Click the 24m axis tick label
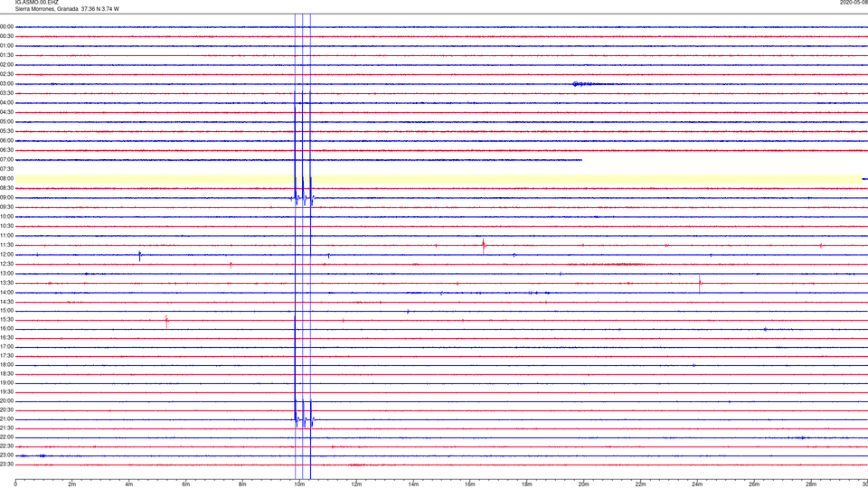Viewport: 868px width, 488px height. (697, 484)
